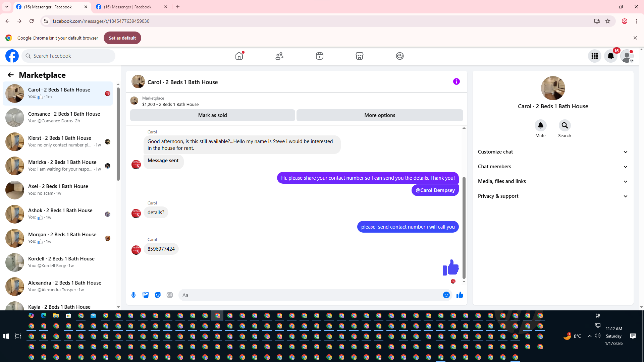Click the voice clip microphone icon
The image size is (644, 362).
133,295
